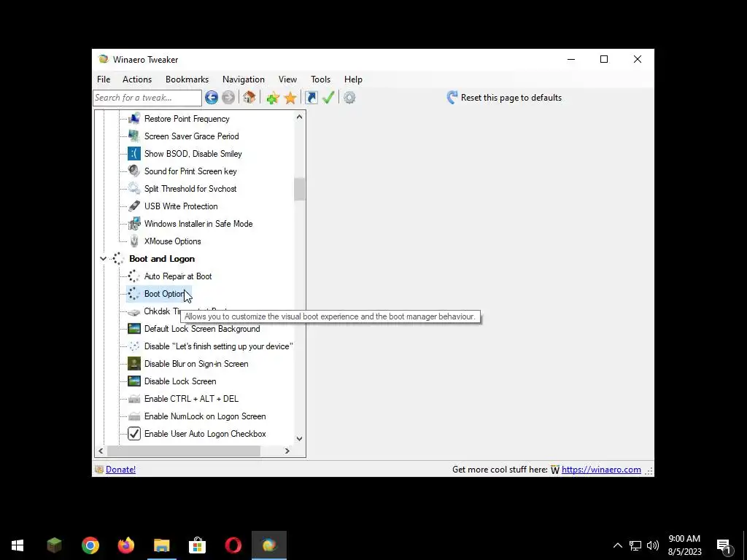Click the blue BSOD smiley icon

[x=134, y=153]
